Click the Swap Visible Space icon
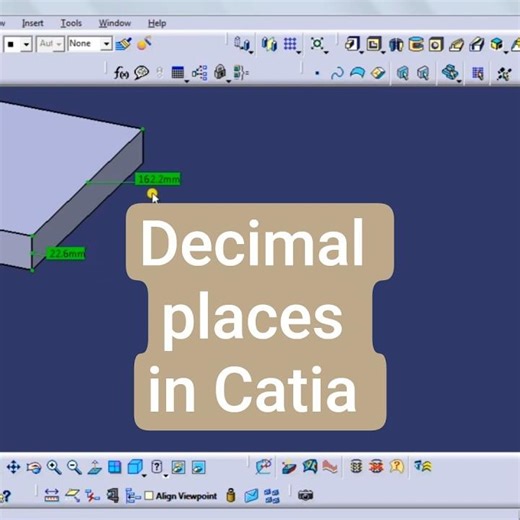The image size is (520, 520). pyautogui.click(x=199, y=467)
